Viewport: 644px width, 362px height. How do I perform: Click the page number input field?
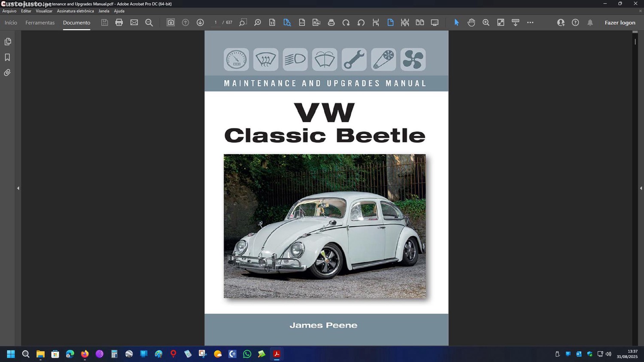click(216, 22)
